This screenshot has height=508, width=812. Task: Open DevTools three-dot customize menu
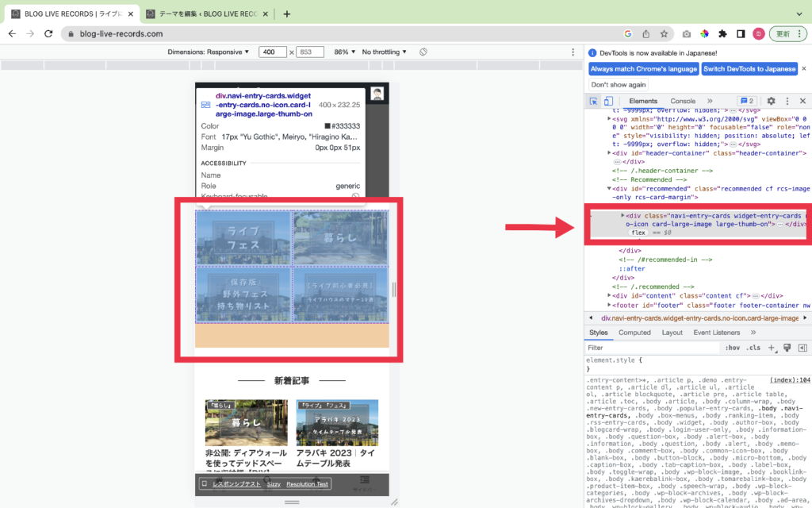[787, 101]
